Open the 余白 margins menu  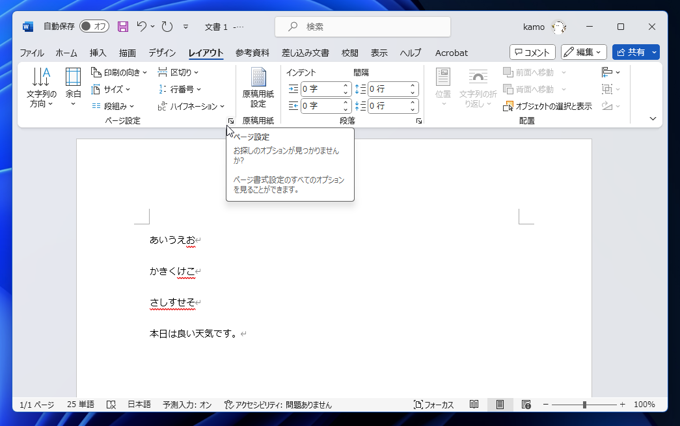73,88
